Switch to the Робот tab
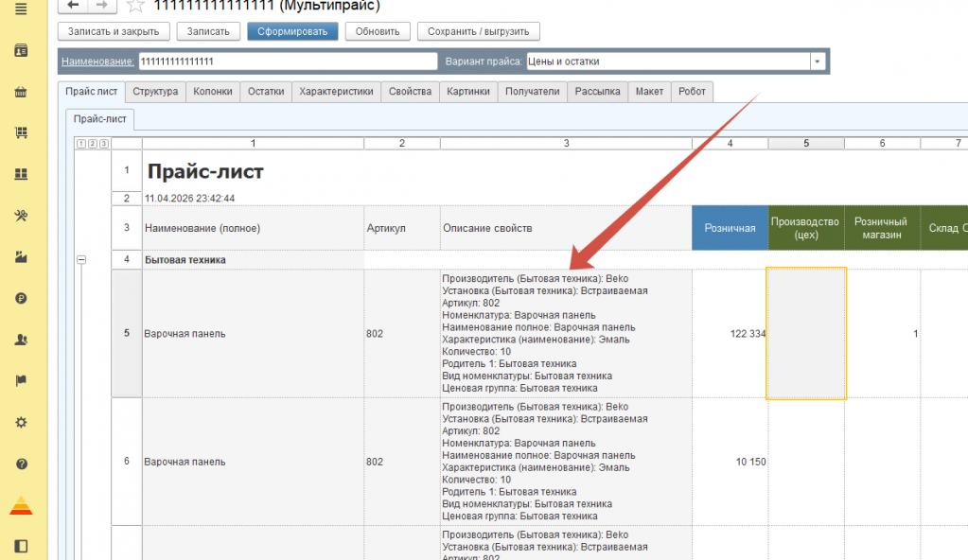The image size is (968, 560). tap(692, 92)
